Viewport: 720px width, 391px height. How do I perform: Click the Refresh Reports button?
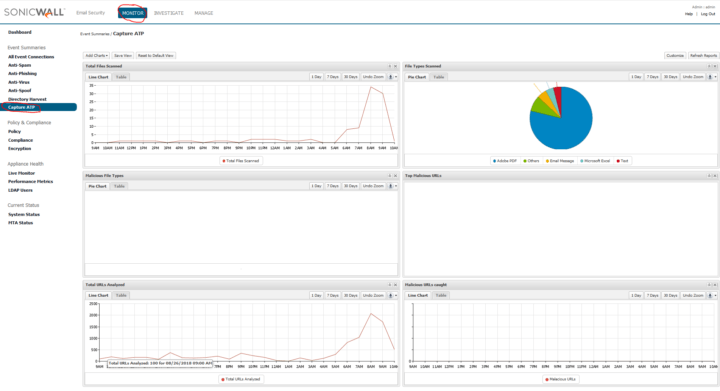703,56
